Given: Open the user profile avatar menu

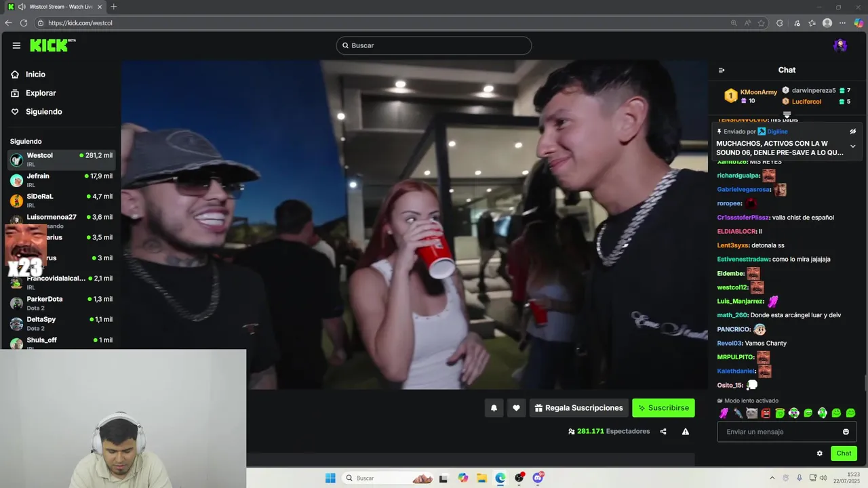Looking at the screenshot, I should click(840, 45).
